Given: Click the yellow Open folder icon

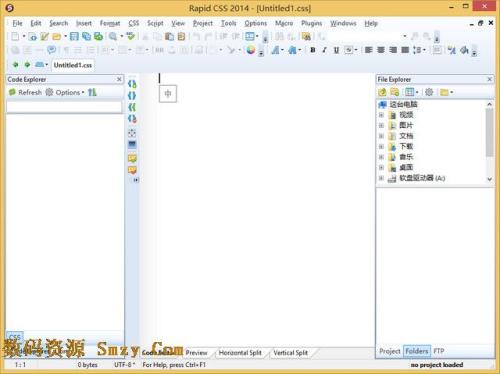Looking at the screenshot, I should tap(57, 36).
